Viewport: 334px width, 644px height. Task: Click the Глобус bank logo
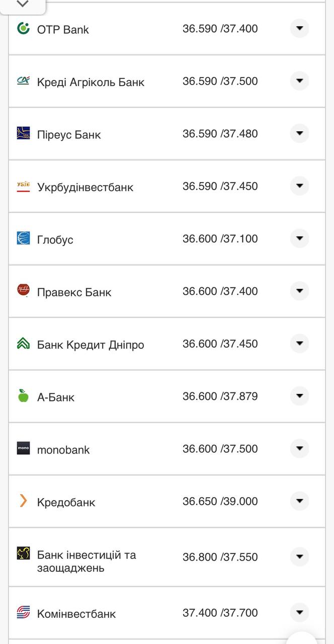(x=23, y=238)
